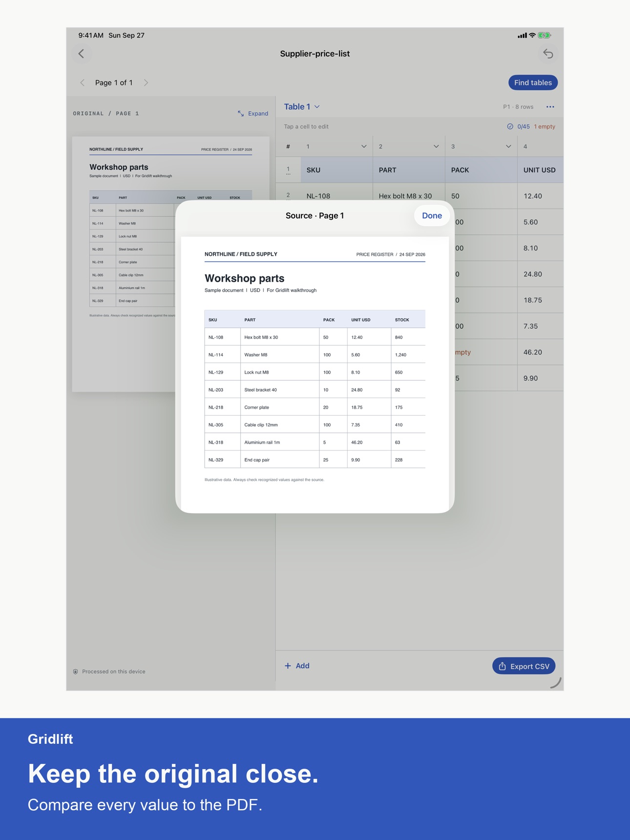Close the source preview with Done
This screenshot has width=630, height=840.
tap(432, 216)
